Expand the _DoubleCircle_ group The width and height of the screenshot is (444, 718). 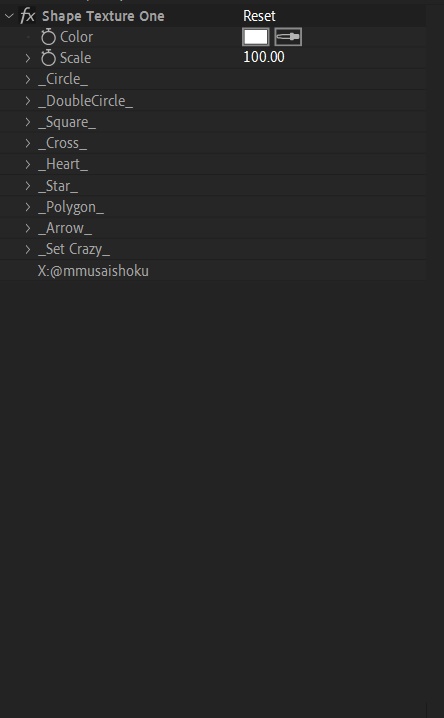pyautogui.click(x=28, y=101)
